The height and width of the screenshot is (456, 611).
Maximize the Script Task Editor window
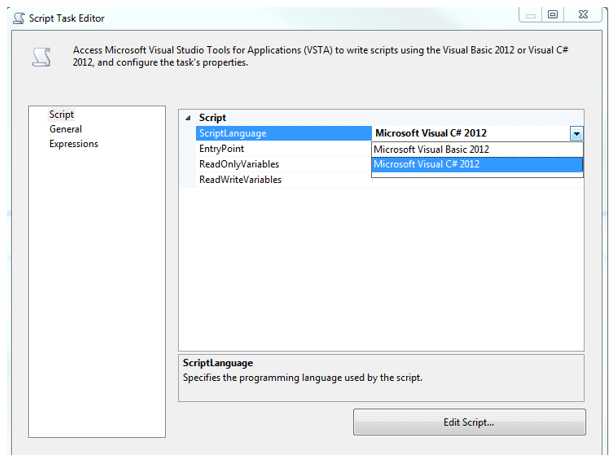pos(554,15)
